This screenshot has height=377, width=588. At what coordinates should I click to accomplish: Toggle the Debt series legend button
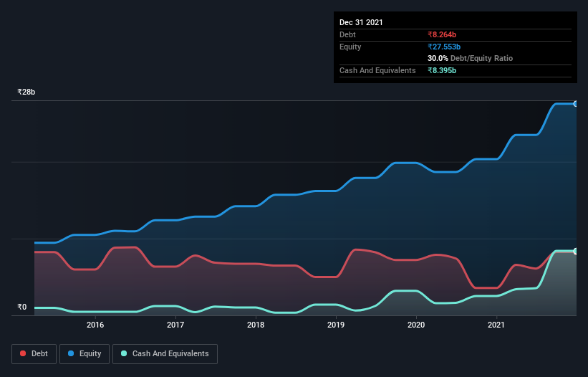tap(34, 354)
